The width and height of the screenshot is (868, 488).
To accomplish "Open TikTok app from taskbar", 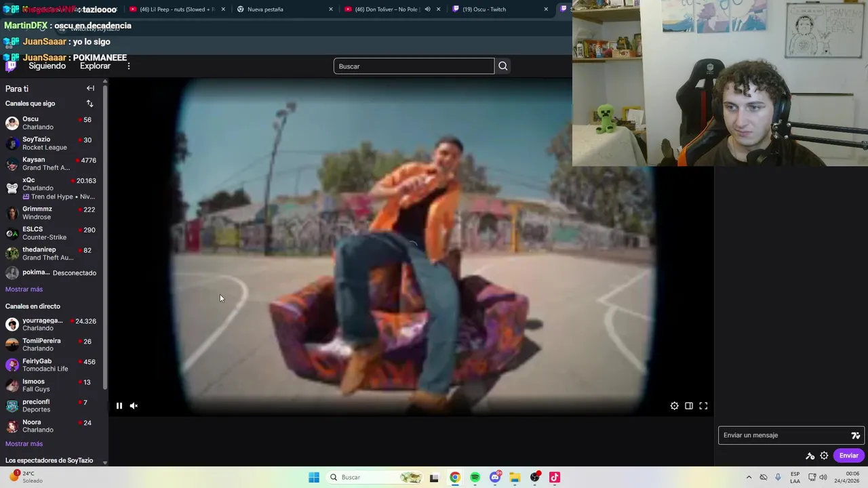I will pos(555,477).
